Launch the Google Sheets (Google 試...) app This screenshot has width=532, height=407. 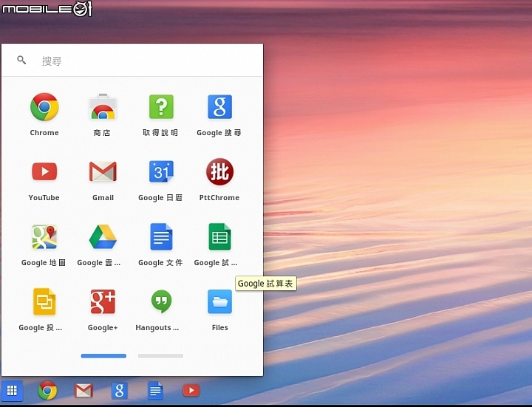[219, 236]
